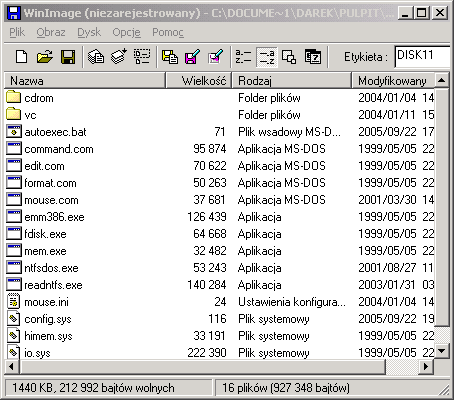Click the himem.sys file icon
The height and width of the screenshot is (400, 454).
pos(13,335)
